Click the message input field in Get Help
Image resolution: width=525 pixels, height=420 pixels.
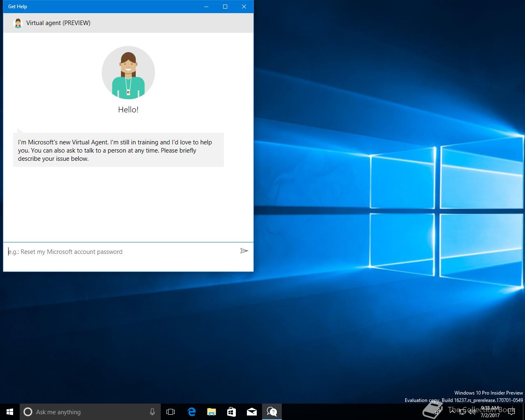click(121, 252)
